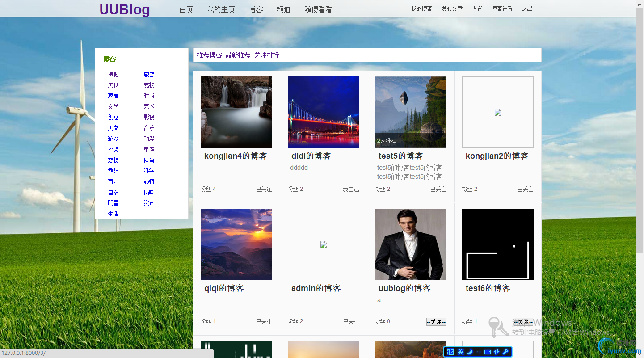Select 数码 category in sidebar

(x=113, y=171)
